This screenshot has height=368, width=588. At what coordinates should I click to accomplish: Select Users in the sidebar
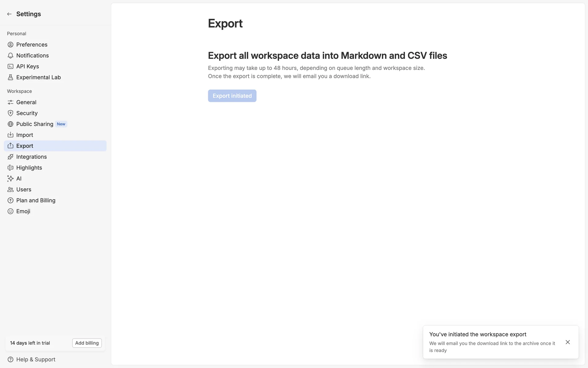pyautogui.click(x=24, y=190)
